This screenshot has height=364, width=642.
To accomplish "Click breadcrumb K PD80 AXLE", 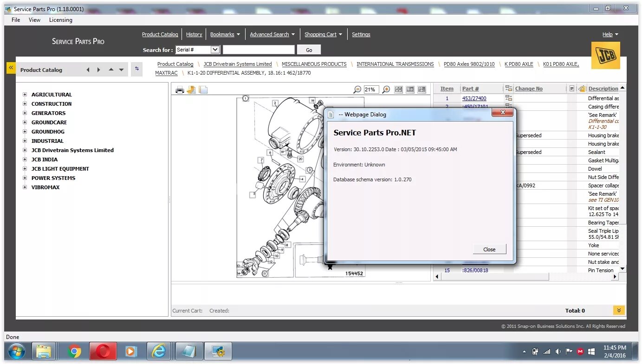I will coord(519,64).
